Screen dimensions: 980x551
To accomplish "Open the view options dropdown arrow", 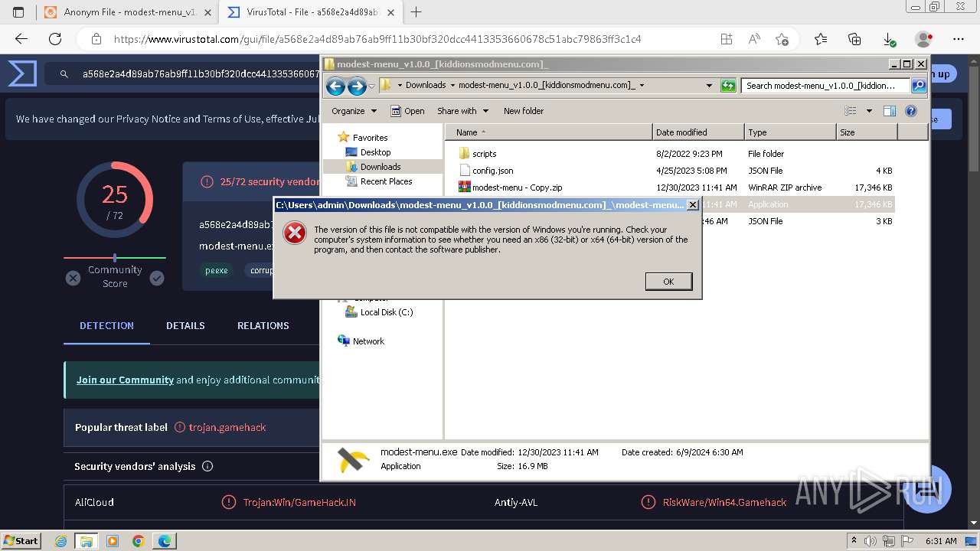I will pyautogui.click(x=869, y=111).
